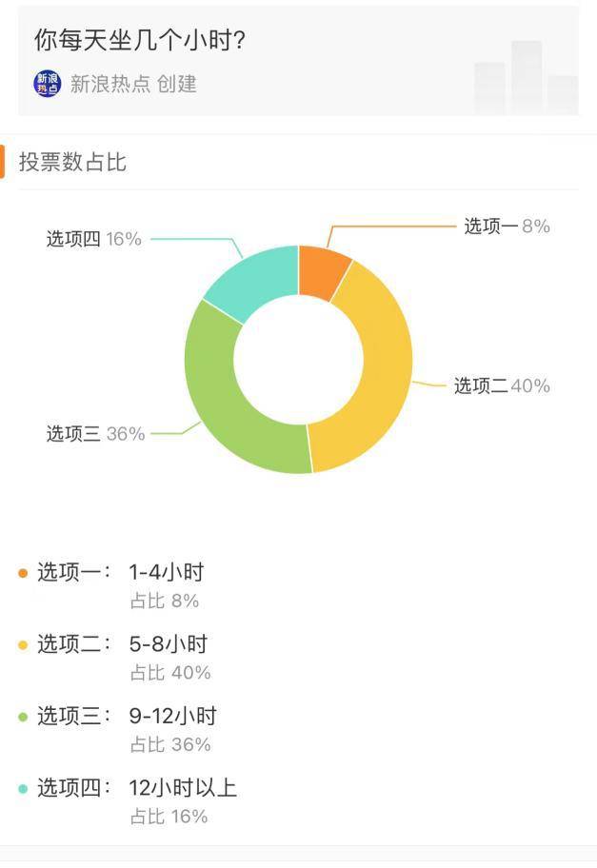This screenshot has height=868, width=597.
Task: Click the 选项一 8% chart label
Action: 507,226
